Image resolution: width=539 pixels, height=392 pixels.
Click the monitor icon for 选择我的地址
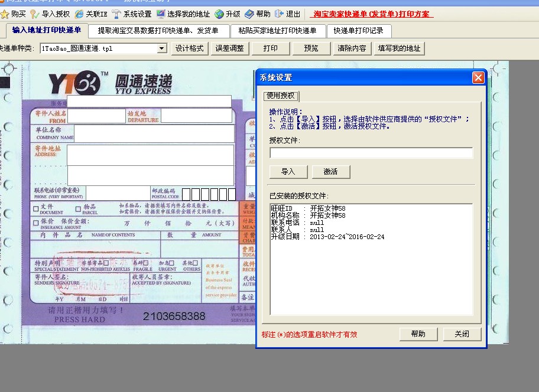(x=161, y=14)
